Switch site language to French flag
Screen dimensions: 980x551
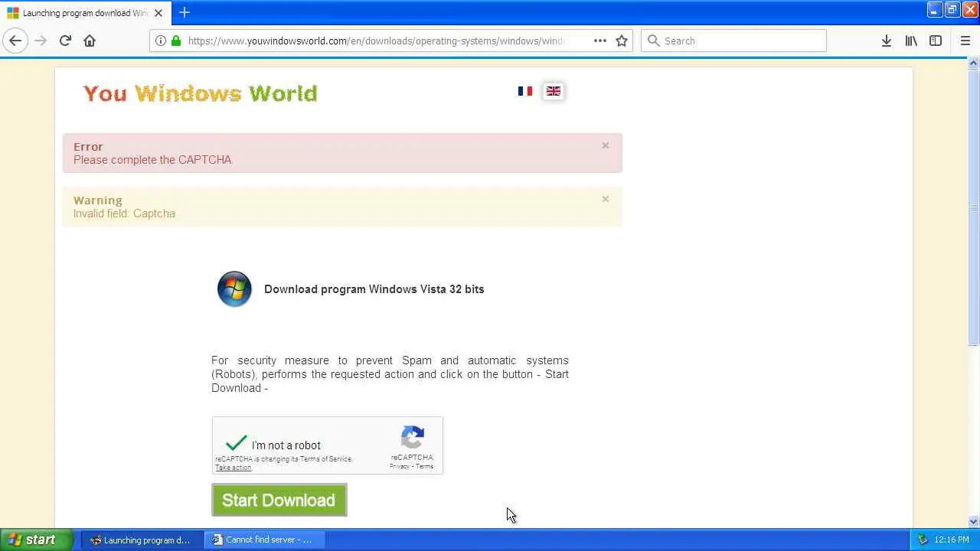[525, 91]
